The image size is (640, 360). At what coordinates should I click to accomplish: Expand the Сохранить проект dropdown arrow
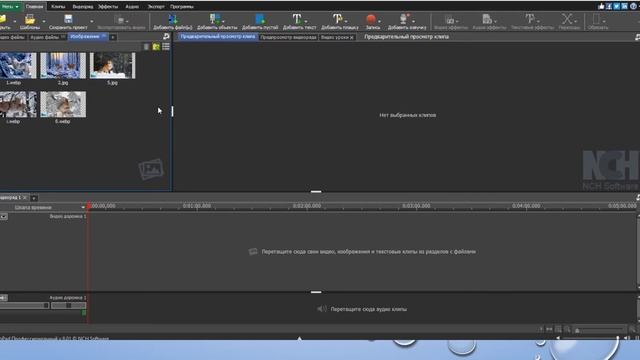[91, 21]
